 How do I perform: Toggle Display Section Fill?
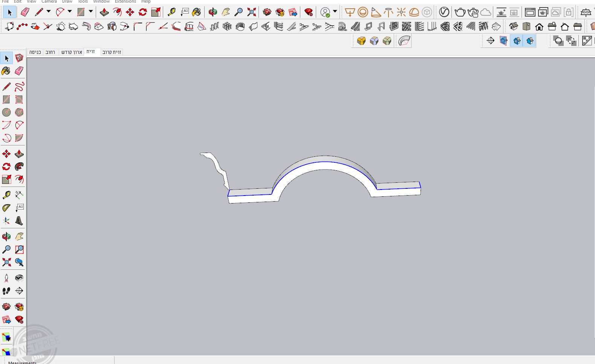pyautogui.click(x=530, y=41)
